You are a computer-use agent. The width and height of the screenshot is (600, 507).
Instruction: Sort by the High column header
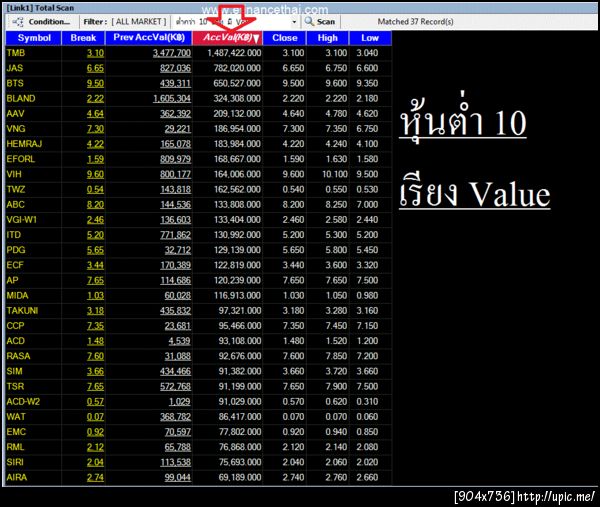pos(328,38)
